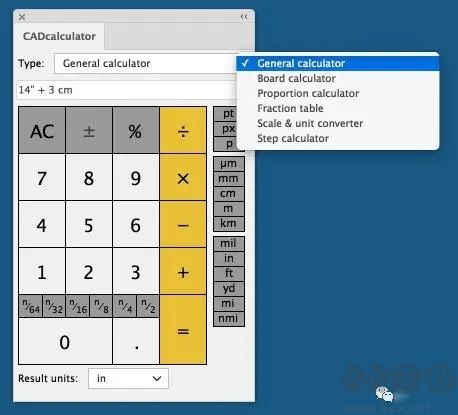This screenshot has width=458, height=415.
Task: Clear the calculator with the AC key
Action: pyautogui.click(x=42, y=130)
